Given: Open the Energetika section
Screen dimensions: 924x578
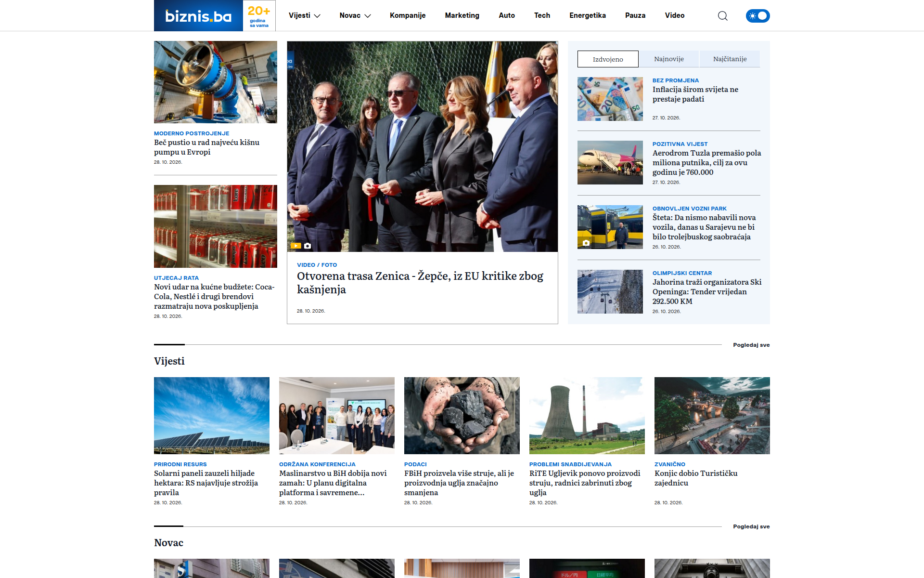Looking at the screenshot, I should pos(588,15).
